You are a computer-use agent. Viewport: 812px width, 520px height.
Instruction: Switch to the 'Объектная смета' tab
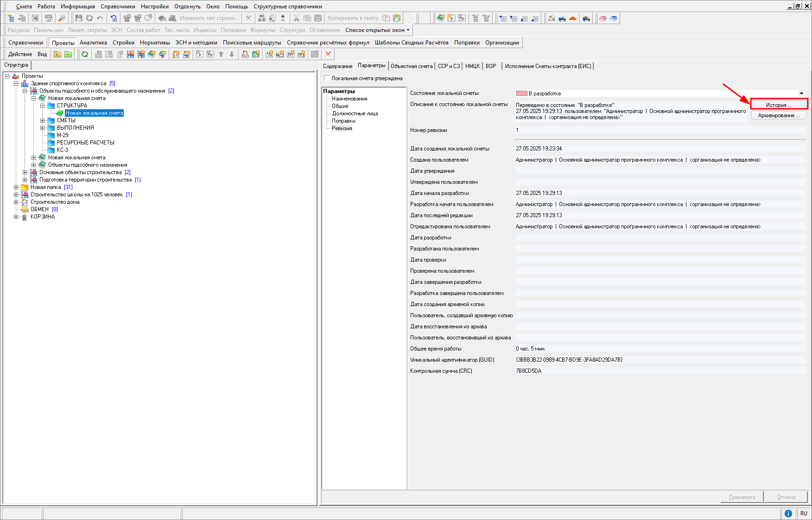point(411,66)
